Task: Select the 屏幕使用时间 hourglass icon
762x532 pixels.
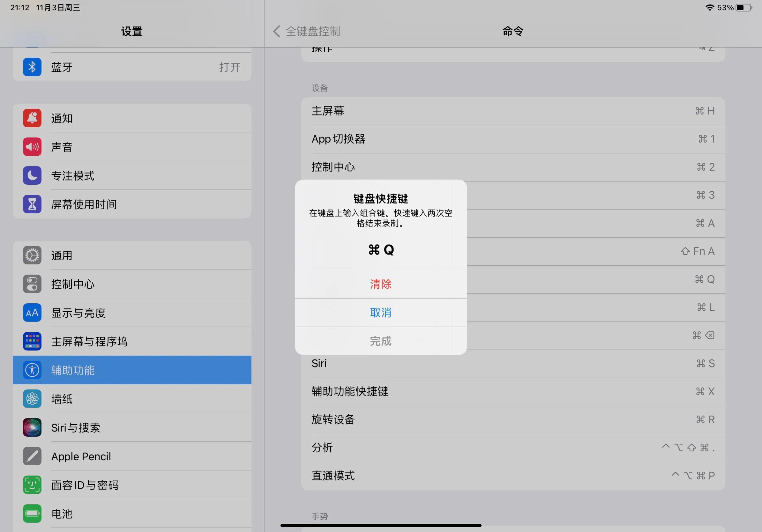Action: pos(32,204)
